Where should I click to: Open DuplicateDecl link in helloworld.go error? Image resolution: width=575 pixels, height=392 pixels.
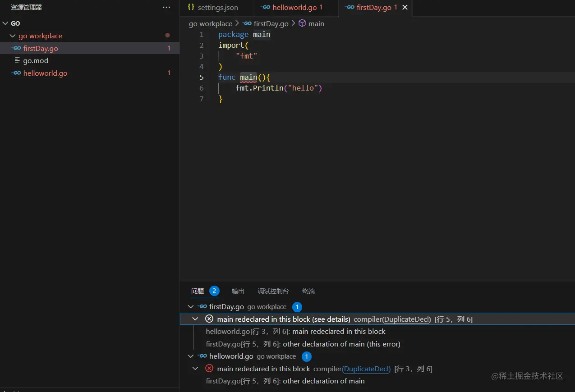click(x=366, y=369)
